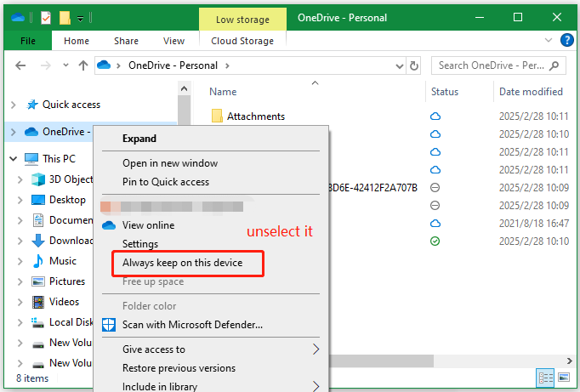The height and width of the screenshot is (392, 580).
Task: Open the Cloud Storage ribbon tab
Action: click(242, 41)
